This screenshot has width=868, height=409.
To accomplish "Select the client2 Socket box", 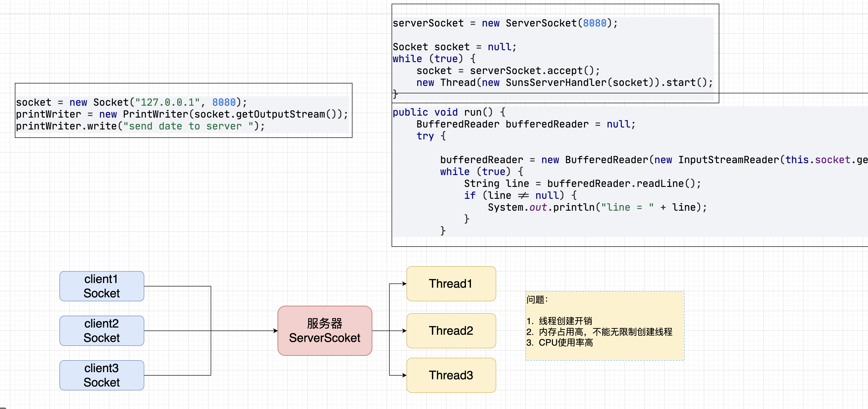I will point(101,331).
